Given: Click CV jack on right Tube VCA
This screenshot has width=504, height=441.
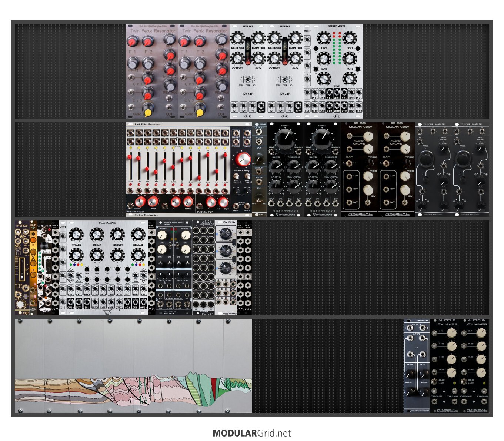Looking at the screenshot, I should click(x=289, y=106).
